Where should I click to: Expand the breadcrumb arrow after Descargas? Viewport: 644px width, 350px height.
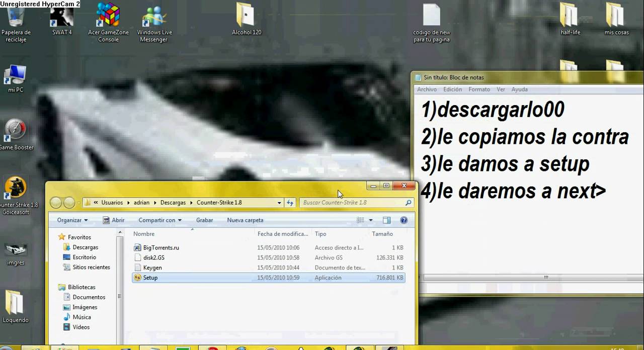(x=191, y=203)
